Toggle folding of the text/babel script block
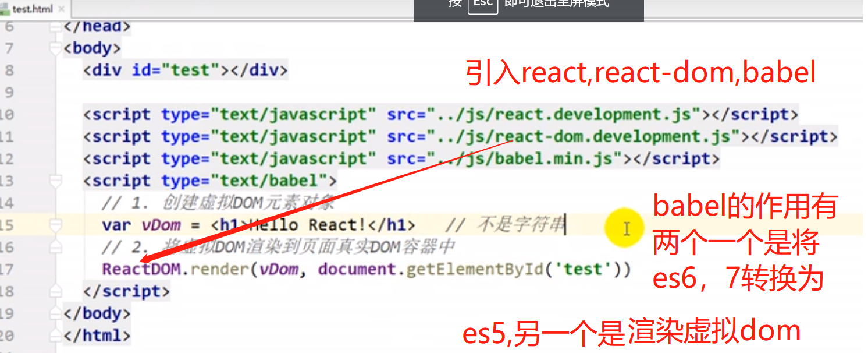This screenshot has height=353, width=868. coord(55,181)
